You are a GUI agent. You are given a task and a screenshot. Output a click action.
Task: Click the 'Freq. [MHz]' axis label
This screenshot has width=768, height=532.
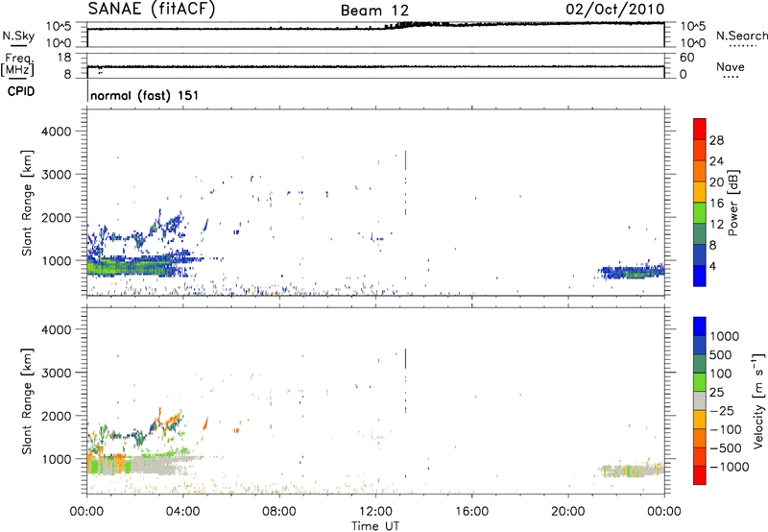coord(18,64)
